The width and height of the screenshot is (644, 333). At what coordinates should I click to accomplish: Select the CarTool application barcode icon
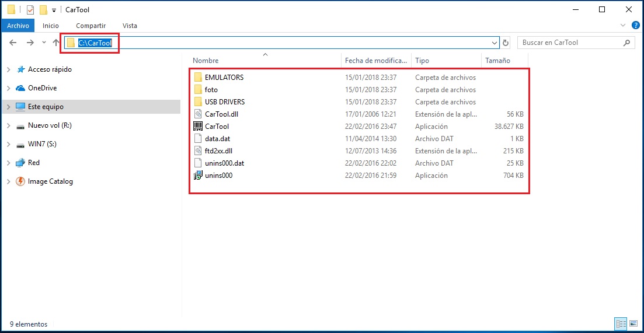pyautogui.click(x=199, y=127)
